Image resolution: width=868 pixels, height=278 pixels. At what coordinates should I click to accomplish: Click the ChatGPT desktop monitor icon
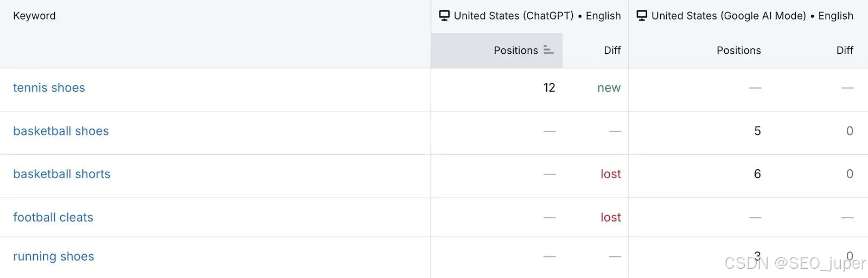coord(444,15)
